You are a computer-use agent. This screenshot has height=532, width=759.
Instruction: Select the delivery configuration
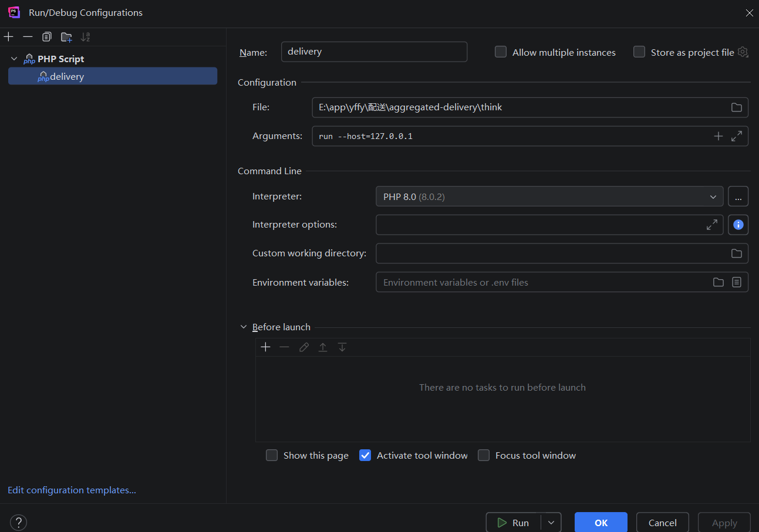[x=67, y=77]
